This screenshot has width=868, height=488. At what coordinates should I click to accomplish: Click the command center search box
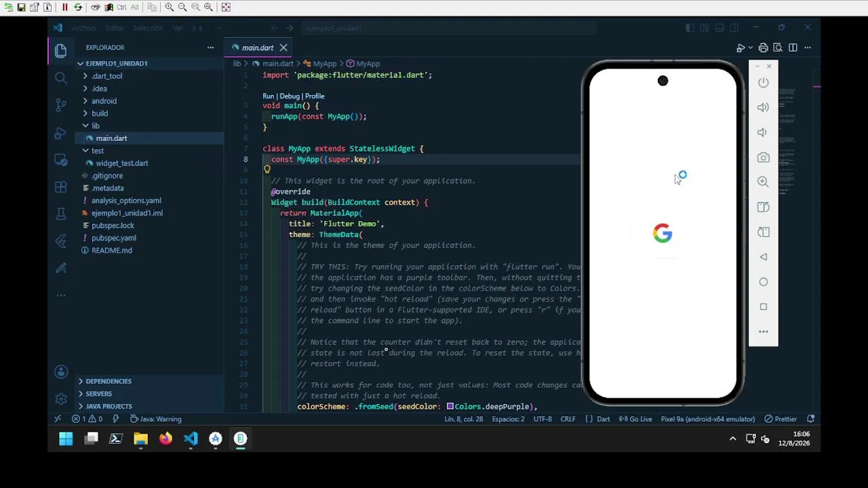click(x=448, y=28)
